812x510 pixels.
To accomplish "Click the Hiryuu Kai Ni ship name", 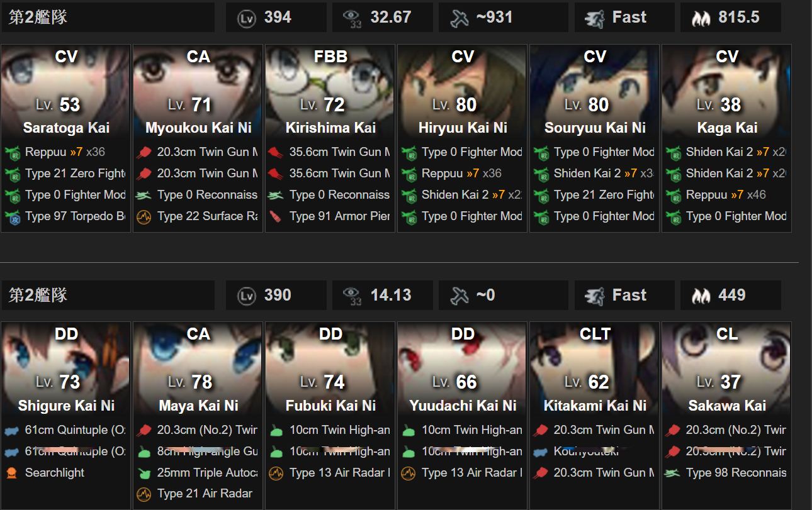I will coord(463,128).
